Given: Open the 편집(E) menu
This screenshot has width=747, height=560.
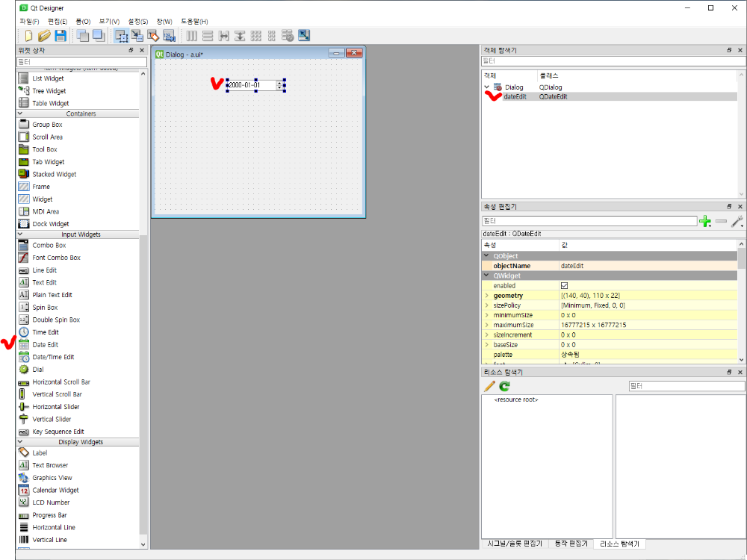Looking at the screenshot, I should [58, 22].
